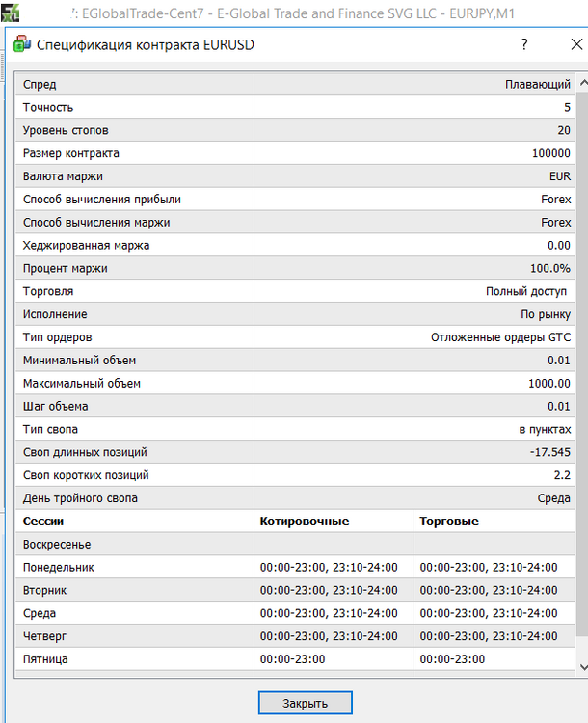Select the Понедельник session row label
The width and height of the screenshot is (588, 723).
[x=59, y=568]
